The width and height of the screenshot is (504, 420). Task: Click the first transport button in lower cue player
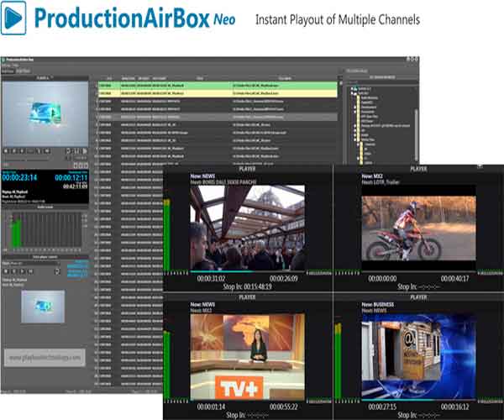pos(6,271)
